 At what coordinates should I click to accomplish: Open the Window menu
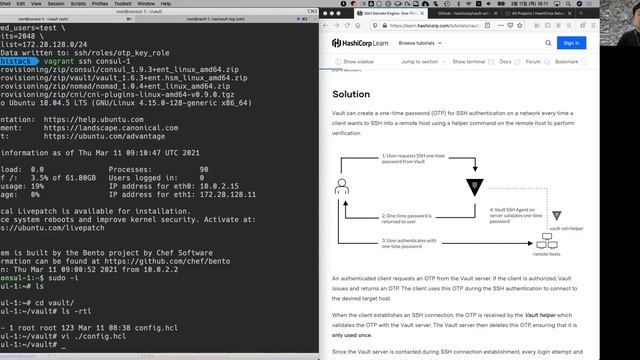[146, 4]
